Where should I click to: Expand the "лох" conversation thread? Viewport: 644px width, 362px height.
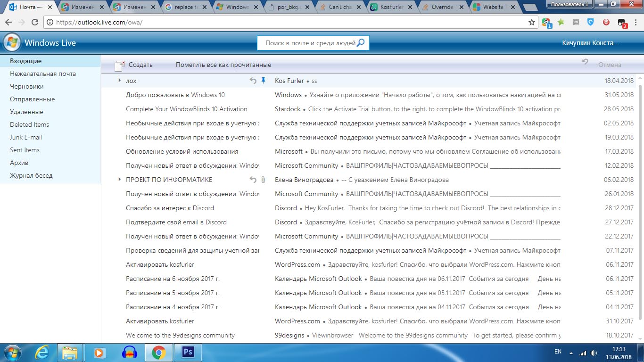click(x=119, y=81)
